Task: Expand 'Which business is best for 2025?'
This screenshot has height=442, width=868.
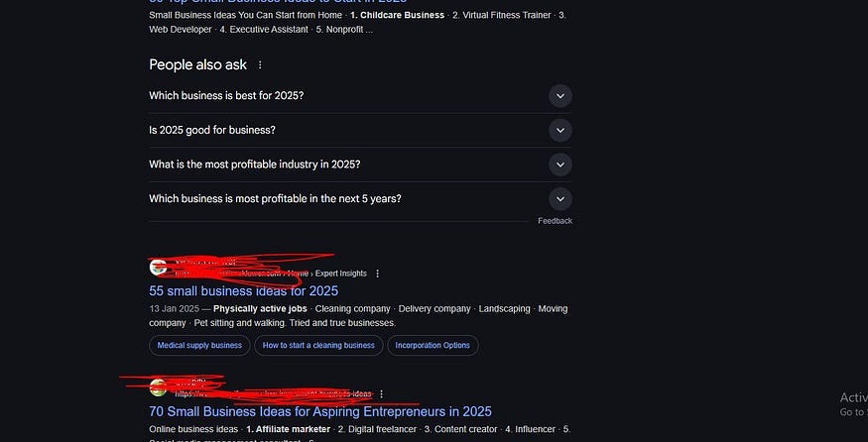Action: coord(560,96)
